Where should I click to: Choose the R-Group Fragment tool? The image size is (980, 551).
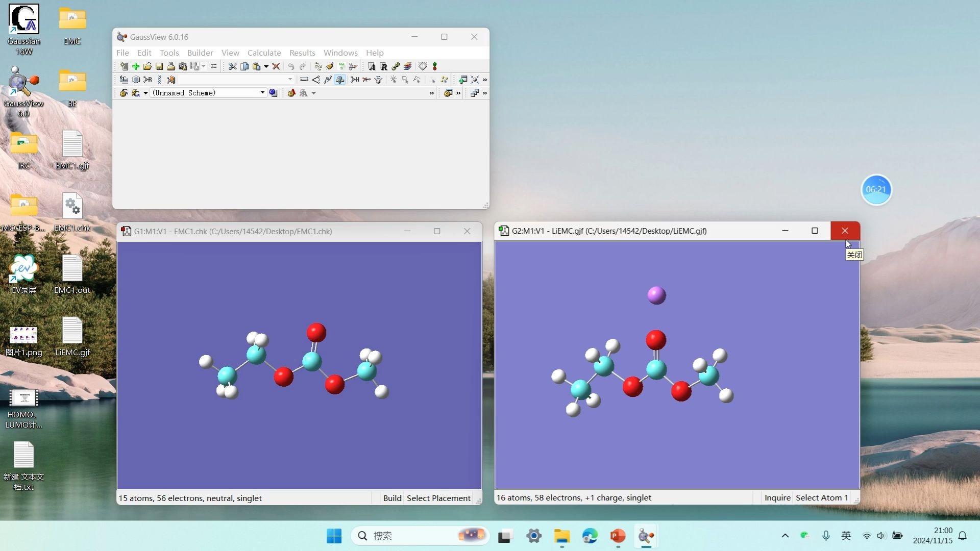148,80
